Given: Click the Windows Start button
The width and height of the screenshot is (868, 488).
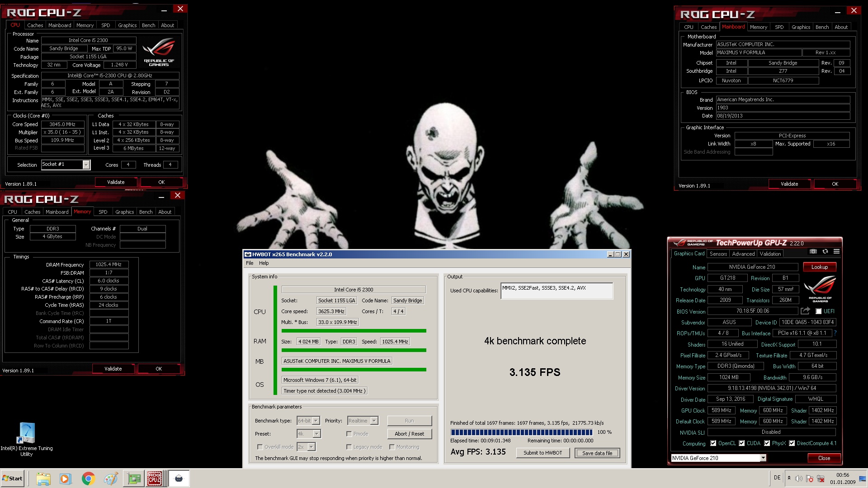Looking at the screenshot, I should tap(12, 479).
